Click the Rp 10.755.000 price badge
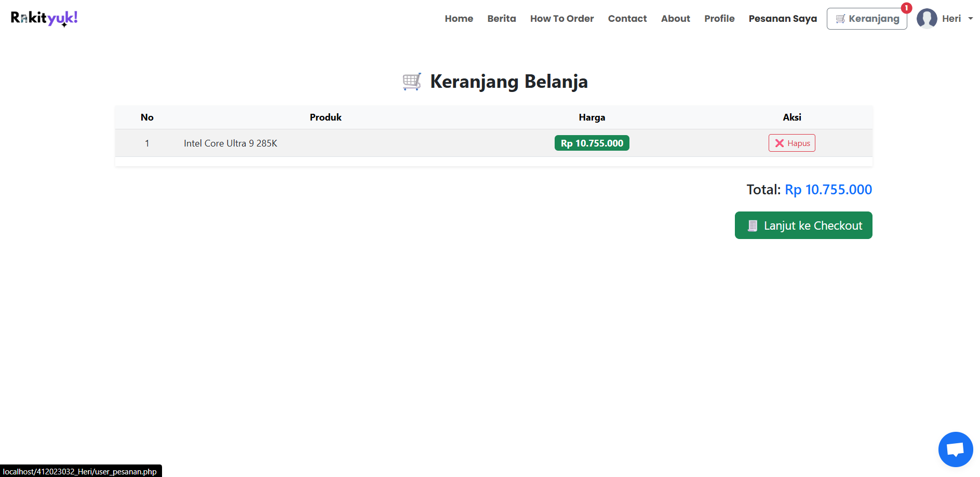Screen dimensions: 980x477 click(592, 143)
